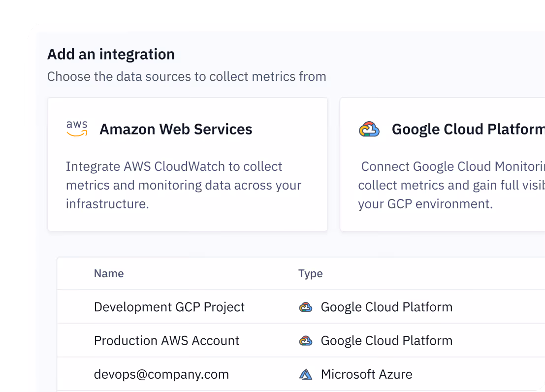The width and height of the screenshot is (545, 392).
Task: Open the devops@company.com integration row
Action: 301,374
